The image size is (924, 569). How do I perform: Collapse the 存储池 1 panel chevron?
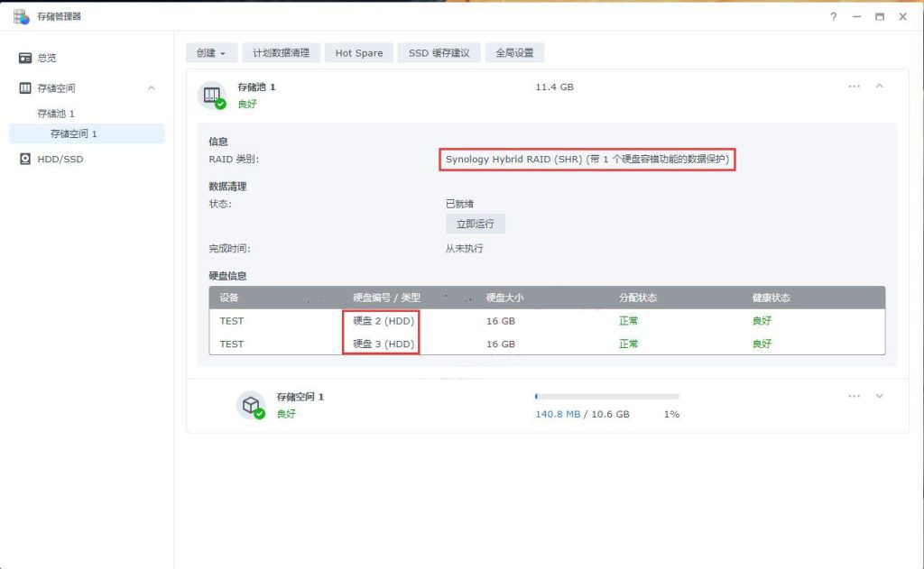click(x=880, y=87)
